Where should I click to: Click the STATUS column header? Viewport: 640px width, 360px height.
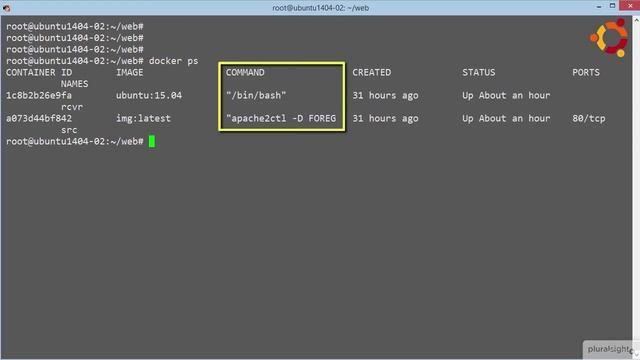point(478,72)
